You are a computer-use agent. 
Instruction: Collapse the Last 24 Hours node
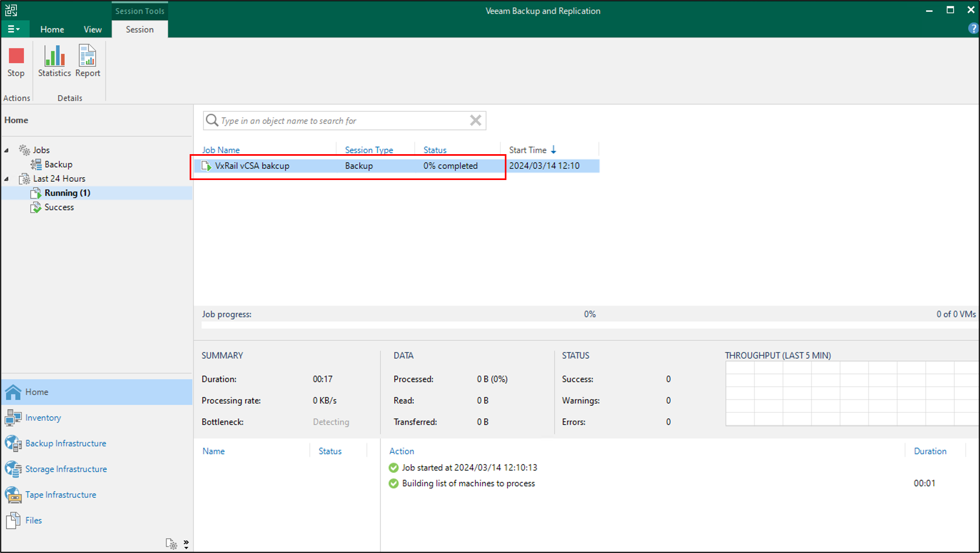click(x=6, y=179)
